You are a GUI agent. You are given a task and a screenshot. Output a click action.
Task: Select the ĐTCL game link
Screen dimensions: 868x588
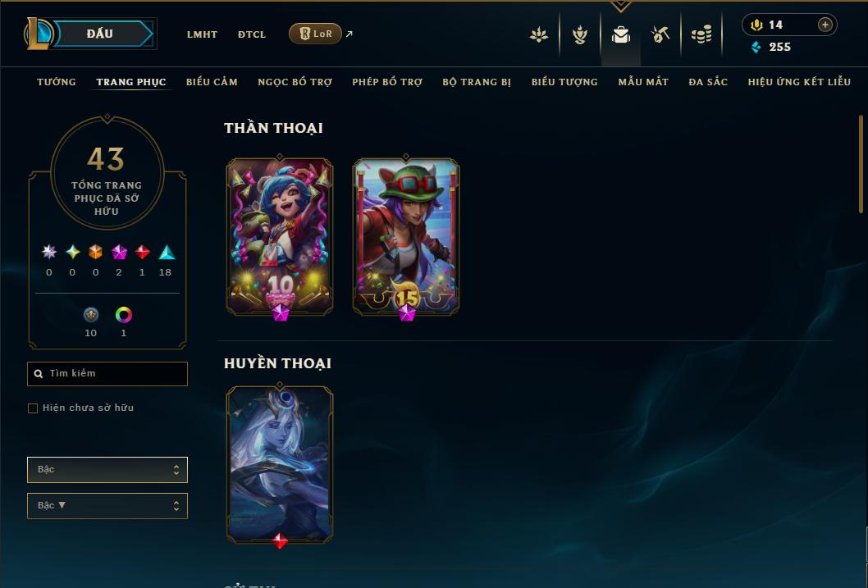click(x=252, y=34)
